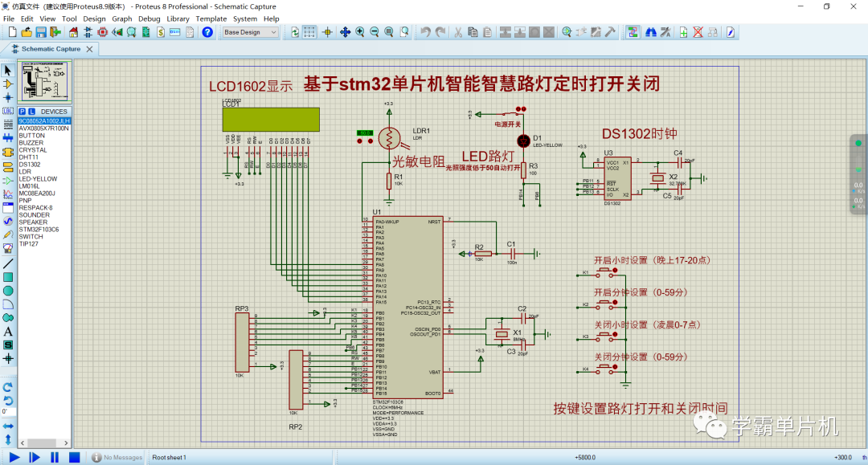868x465 pixels.
Task: Choose the Junction Dot Mode tool
Action: coord(8,97)
